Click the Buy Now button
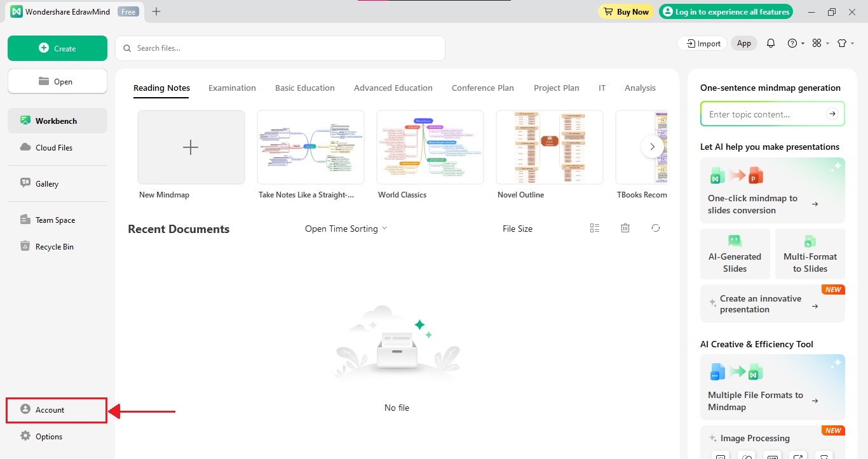This screenshot has height=459, width=868. pos(625,11)
